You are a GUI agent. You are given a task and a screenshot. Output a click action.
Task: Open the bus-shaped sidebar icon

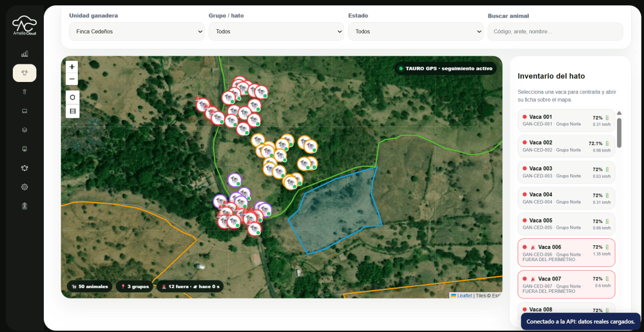pos(25,149)
